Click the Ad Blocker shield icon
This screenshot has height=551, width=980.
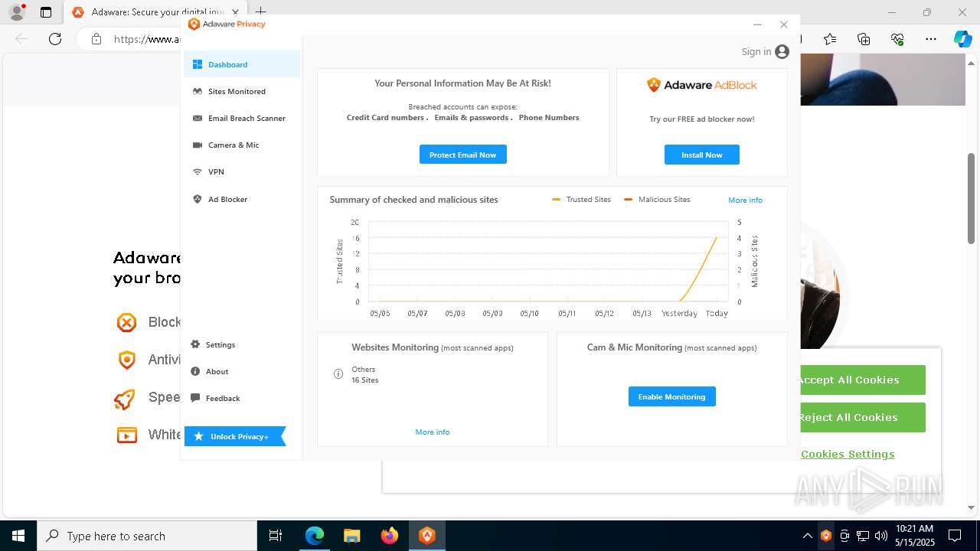pyautogui.click(x=198, y=199)
